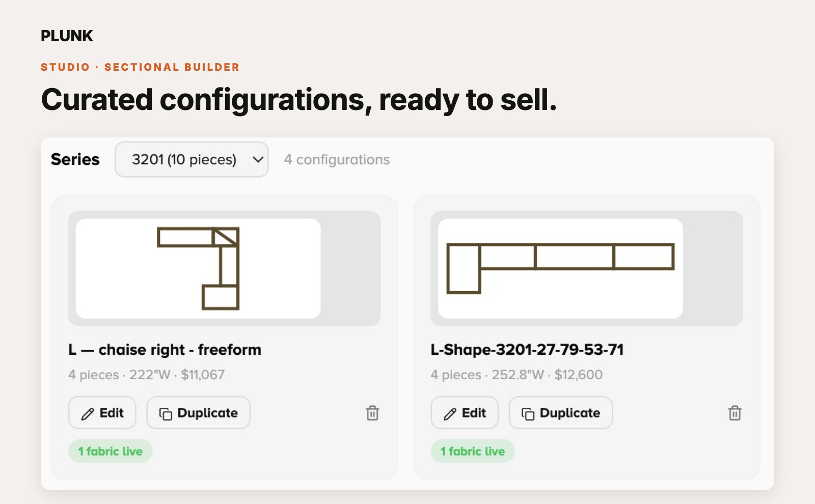The height and width of the screenshot is (504, 815).
Task: Select the title 'L-Shape-3201-27-79-53-71'
Action: point(527,350)
